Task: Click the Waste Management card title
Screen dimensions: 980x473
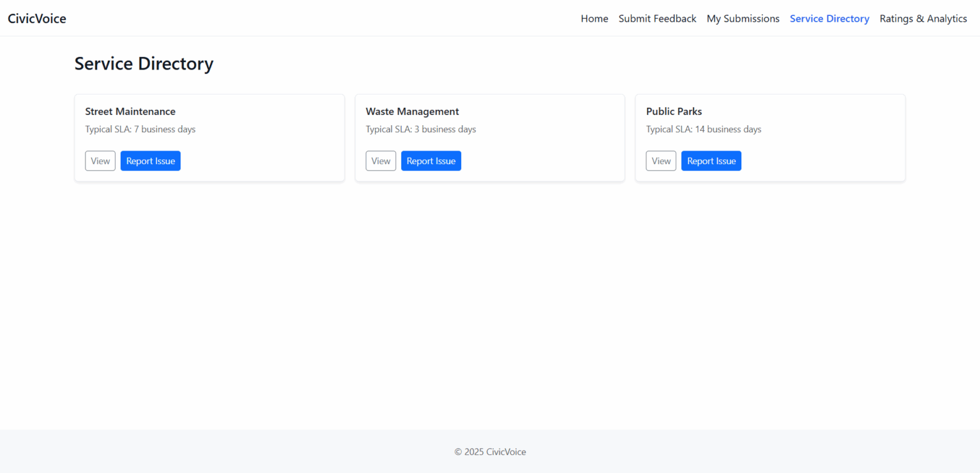Action: tap(412, 111)
